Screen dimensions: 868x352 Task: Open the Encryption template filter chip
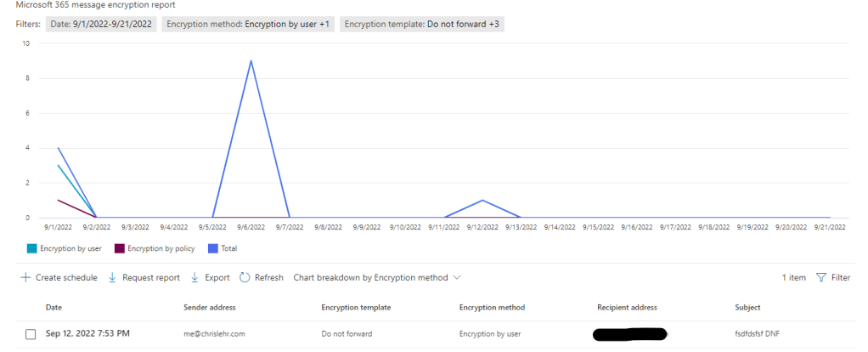422,24
